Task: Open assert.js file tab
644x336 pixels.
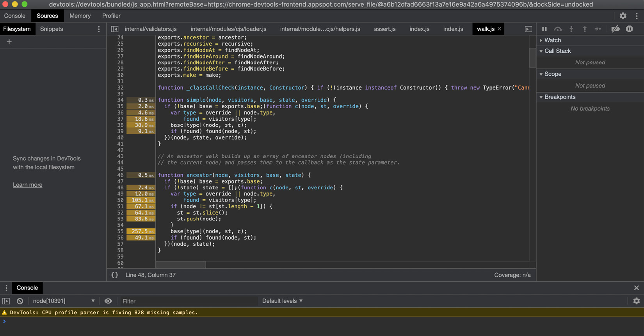Action: [385, 29]
